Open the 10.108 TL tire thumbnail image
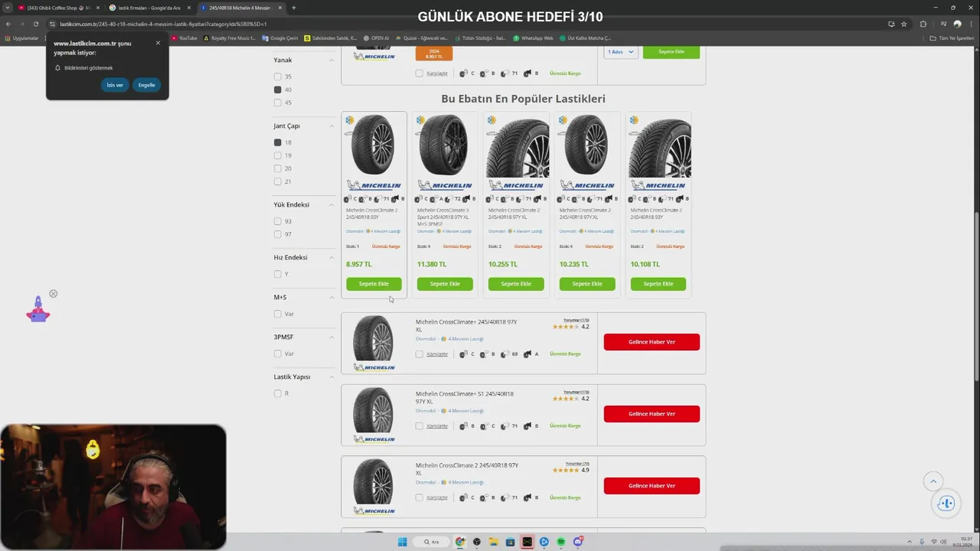 [658, 147]
